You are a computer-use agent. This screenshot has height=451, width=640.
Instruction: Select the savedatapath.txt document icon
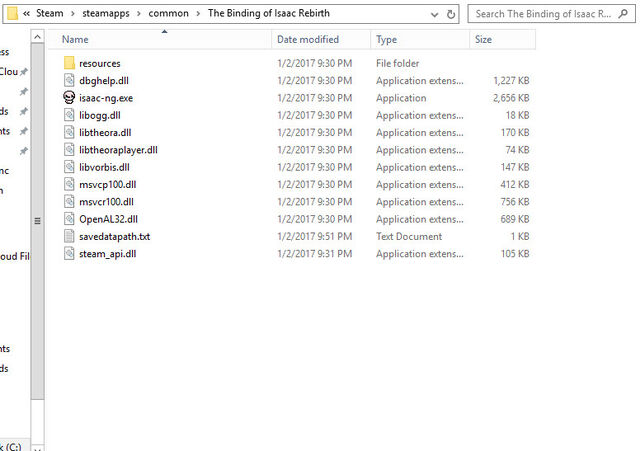[69, 236]
